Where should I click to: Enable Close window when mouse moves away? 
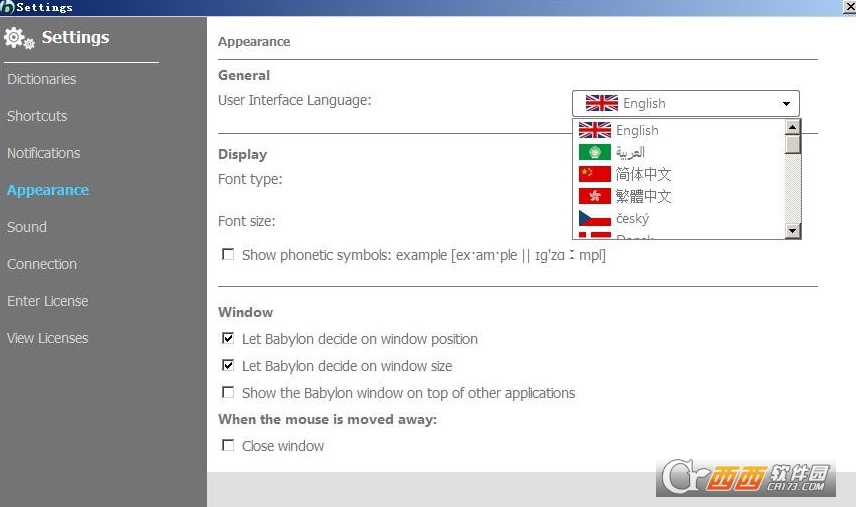pos(228,445)
